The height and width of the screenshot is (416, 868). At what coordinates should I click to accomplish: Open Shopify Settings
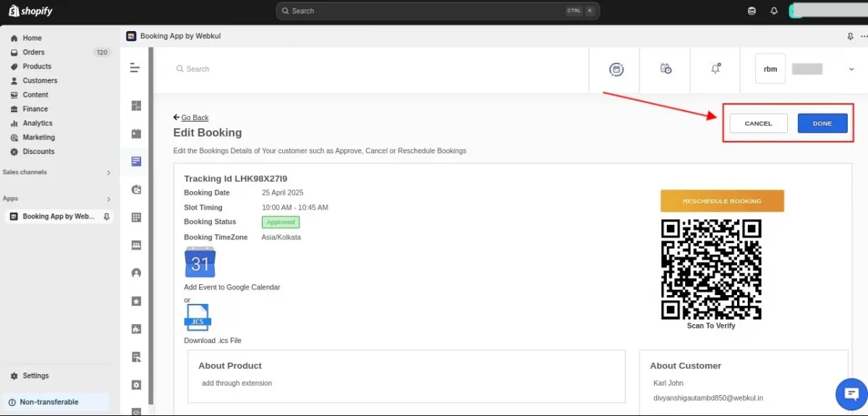(x=35, y=376)
